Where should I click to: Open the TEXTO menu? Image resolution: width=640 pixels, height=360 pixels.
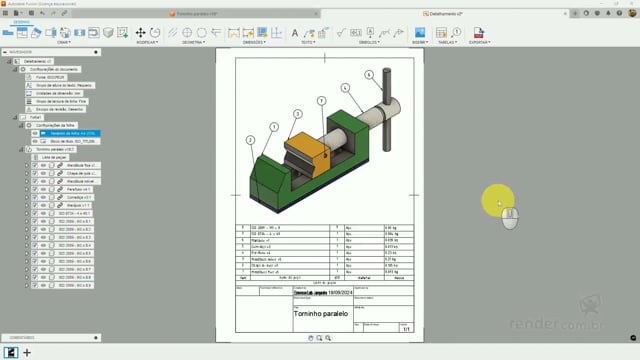308,42
